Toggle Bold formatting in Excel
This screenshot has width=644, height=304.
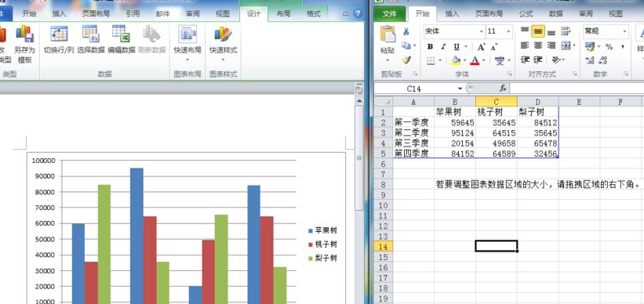pos(430,47)
